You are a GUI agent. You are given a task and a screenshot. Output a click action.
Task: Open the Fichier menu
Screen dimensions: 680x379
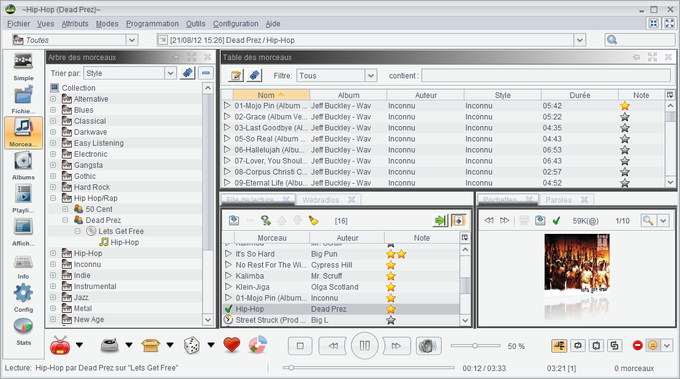[18, 24]
